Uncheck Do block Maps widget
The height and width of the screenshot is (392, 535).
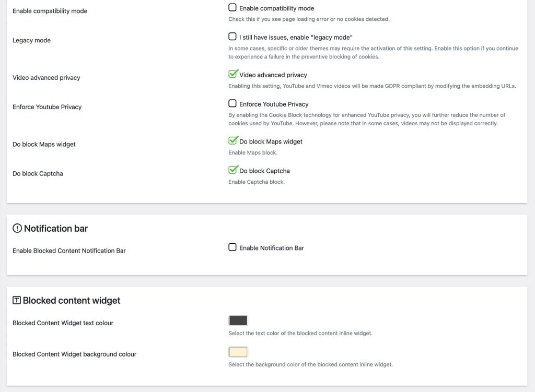(233, 140)
